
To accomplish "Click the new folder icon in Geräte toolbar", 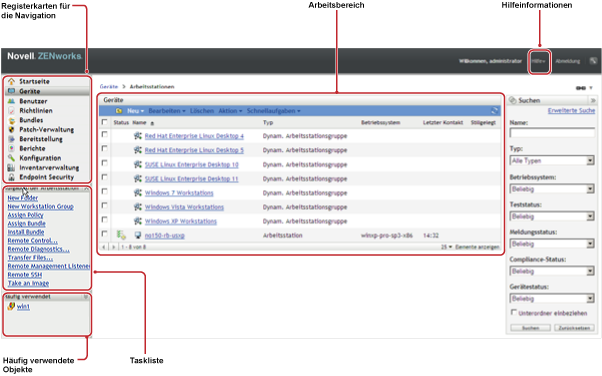I will (x=119, y=111).
